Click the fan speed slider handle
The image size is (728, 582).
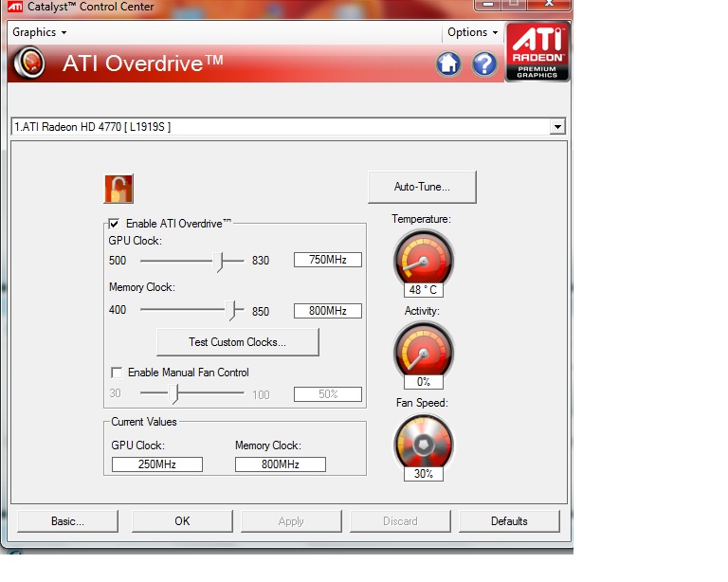[x=173, y=394]
